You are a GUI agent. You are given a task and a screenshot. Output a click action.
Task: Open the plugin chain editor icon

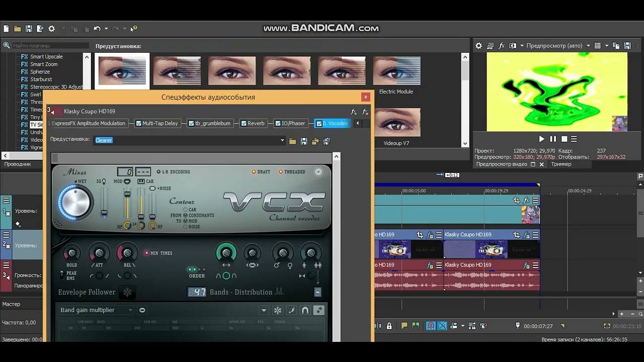pyautogui.click(x=354, y=112)
